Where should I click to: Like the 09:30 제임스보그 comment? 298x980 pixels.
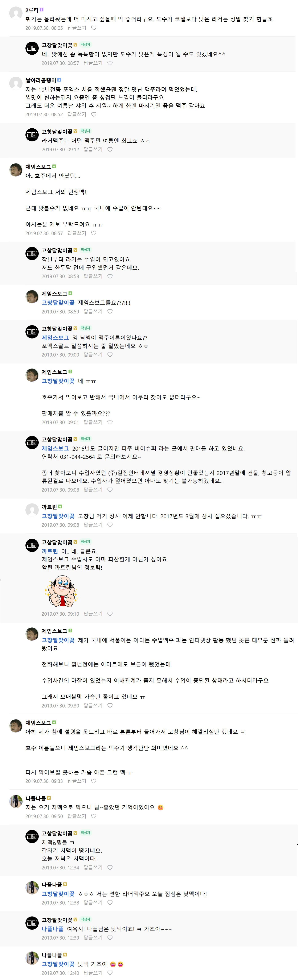click(110, 706)
